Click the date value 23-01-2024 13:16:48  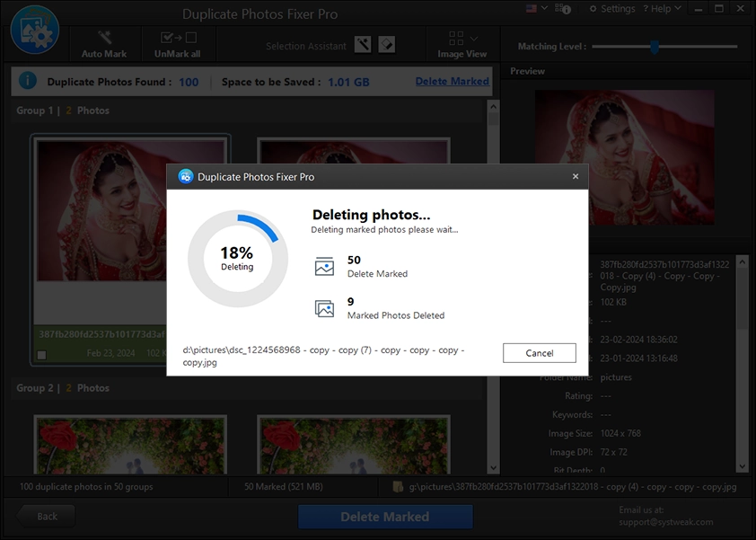tap(639, 359)
